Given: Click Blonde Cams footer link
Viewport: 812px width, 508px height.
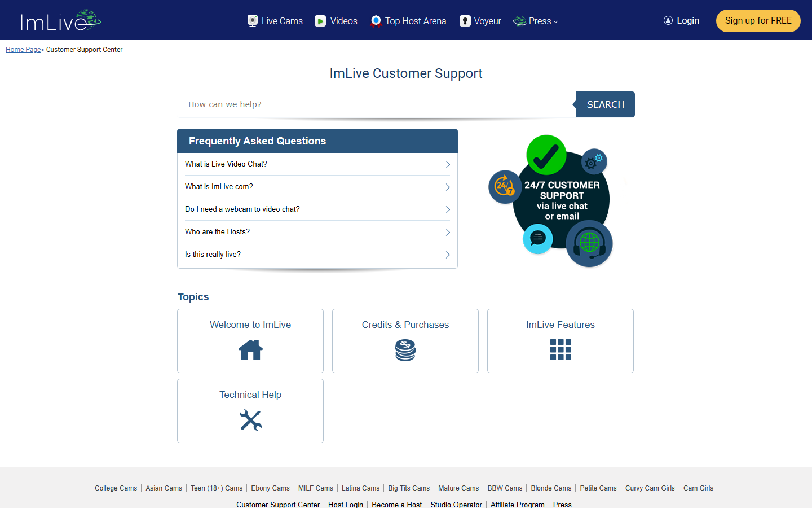Looking at the screenshot, I should click(x=551, y=488).
